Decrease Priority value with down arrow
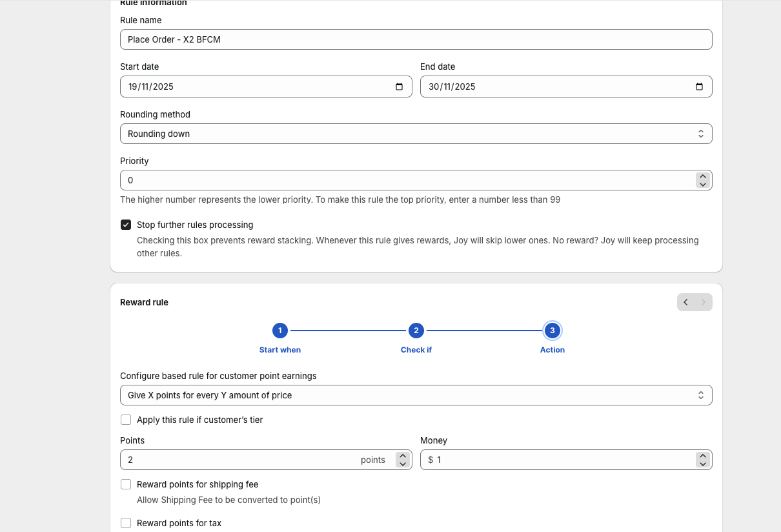Image resolution: width=781 pixels, height=532 pixels. click(703, 185)
